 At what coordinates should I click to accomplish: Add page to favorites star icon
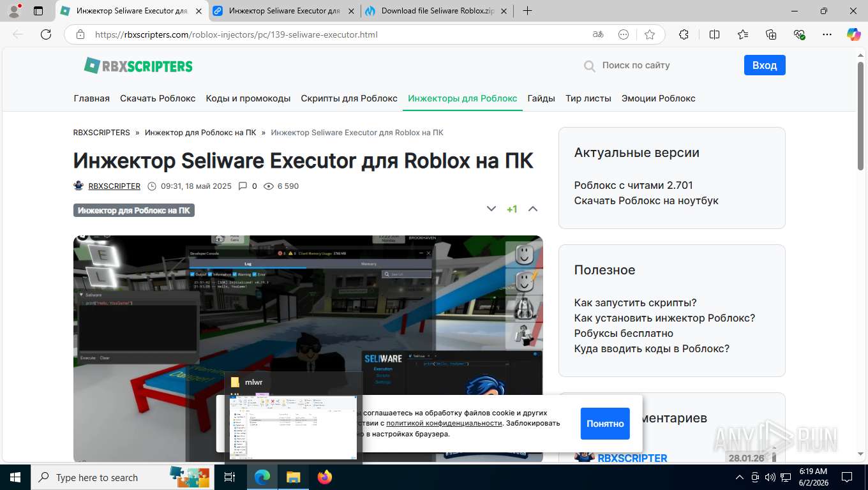coord(650,34)
